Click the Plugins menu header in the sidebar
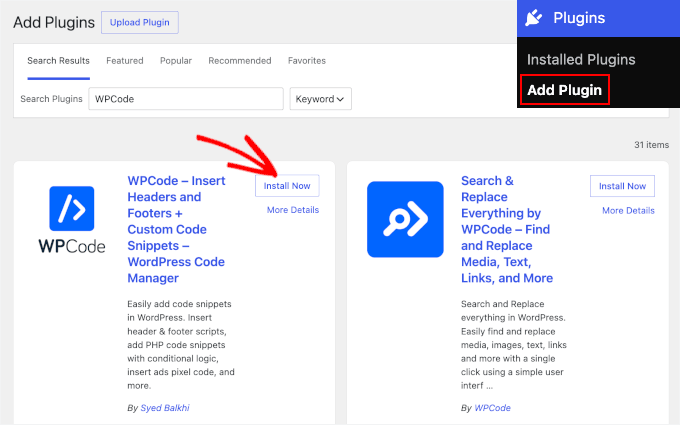This screenshot has width=680, height=425. (598, 18)
